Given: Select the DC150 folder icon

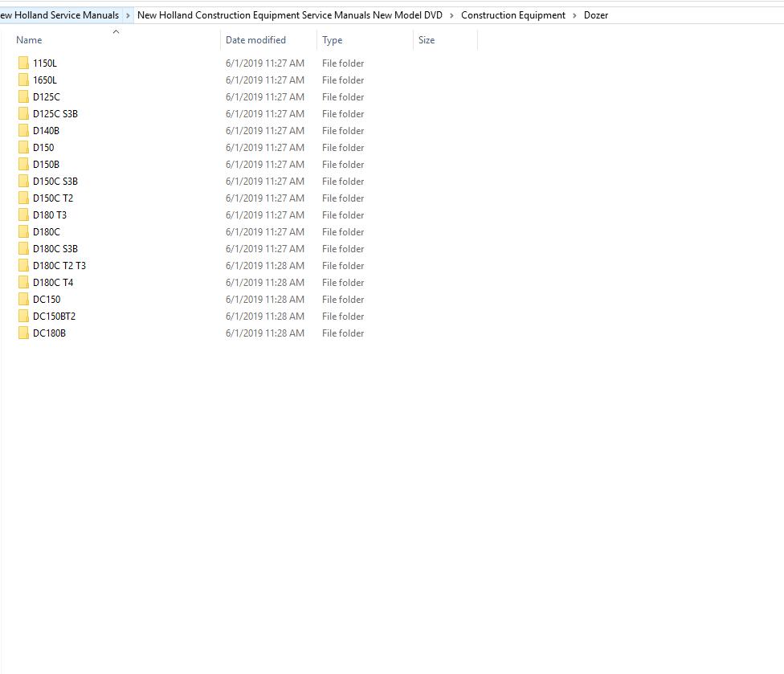Looking at the screenshot, I should 23,300.
